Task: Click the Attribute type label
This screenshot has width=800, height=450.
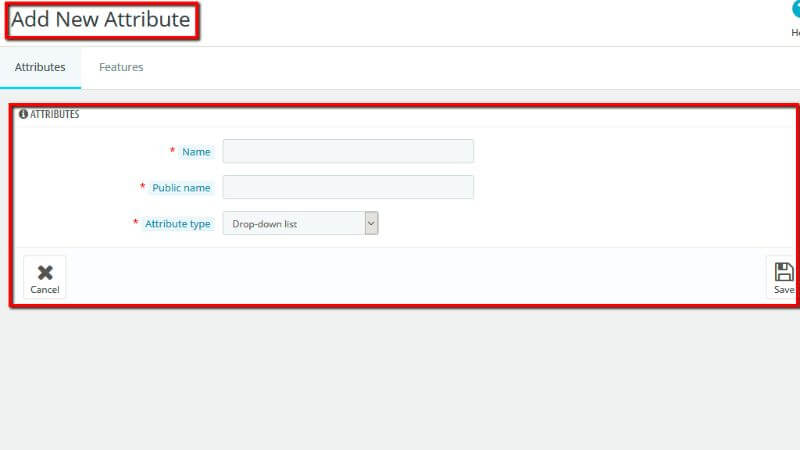Action: [x=178, y=224]
